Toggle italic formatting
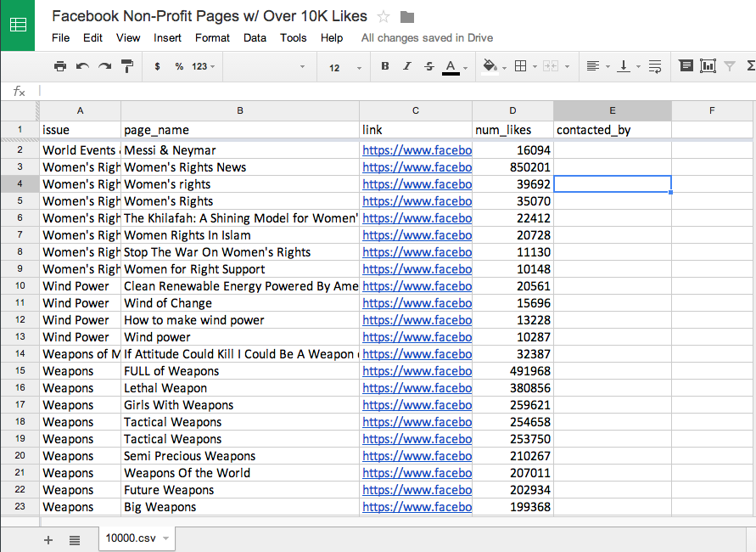Image resolution: width=756 pixels, height=552 pixels. [407, 66]
